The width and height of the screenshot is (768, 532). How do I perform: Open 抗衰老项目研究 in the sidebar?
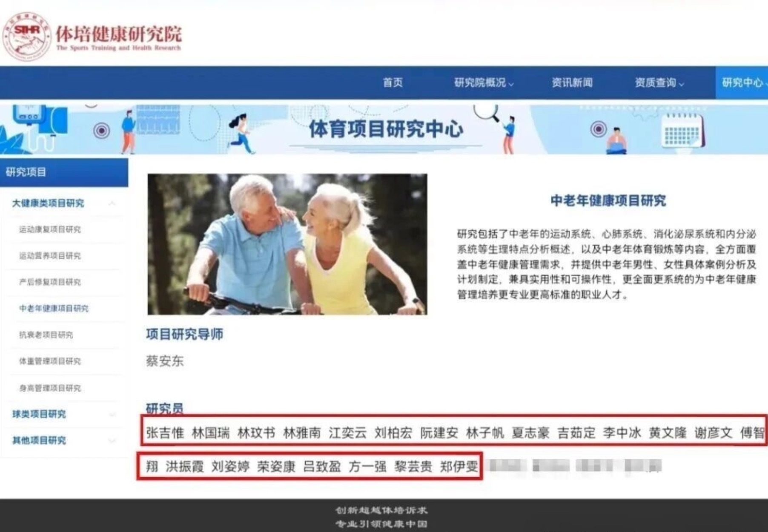click(46, 335)
